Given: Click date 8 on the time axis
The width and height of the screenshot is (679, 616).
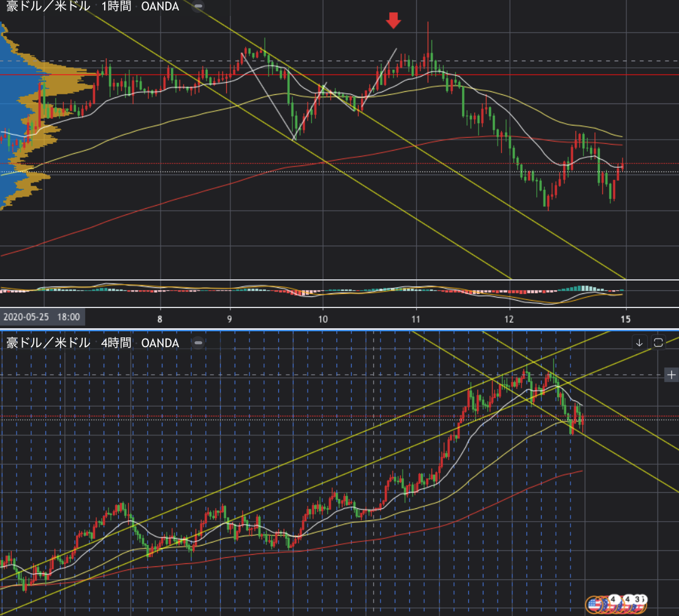Looking at the screenshot, I should pyautogui.click(x=160, y=319).
